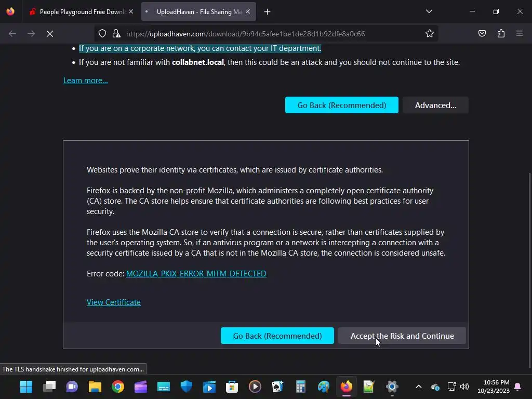The width and height of the screenshot is (532, 399).
Task: Open the media player play-button icon
Action: (255, 387)
